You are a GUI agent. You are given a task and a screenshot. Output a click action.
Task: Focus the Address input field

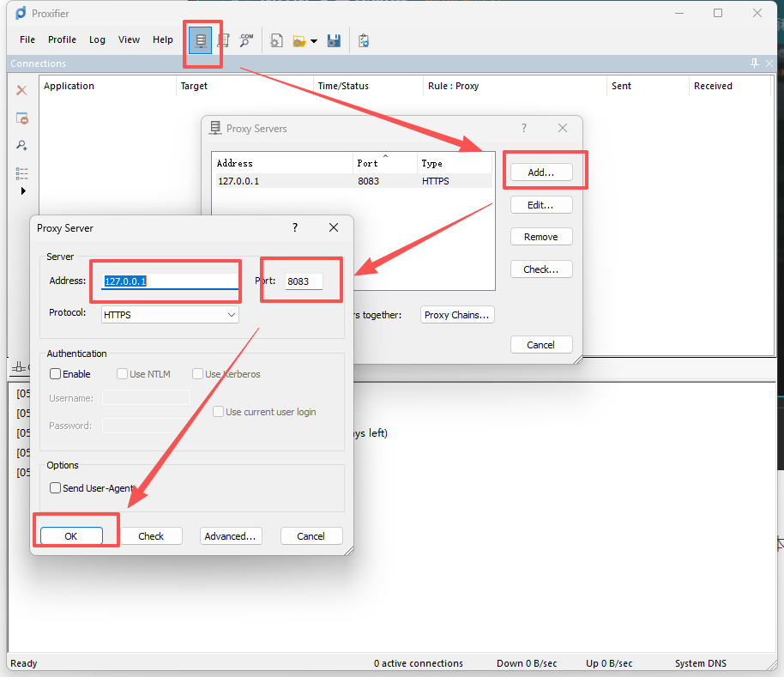click(170, 281)
